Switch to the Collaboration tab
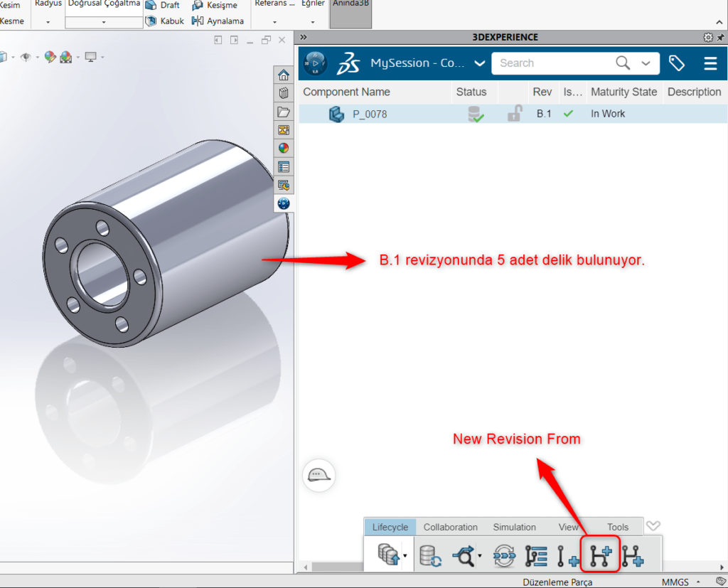Screen dimensions: 728x588 pos(451,527)
